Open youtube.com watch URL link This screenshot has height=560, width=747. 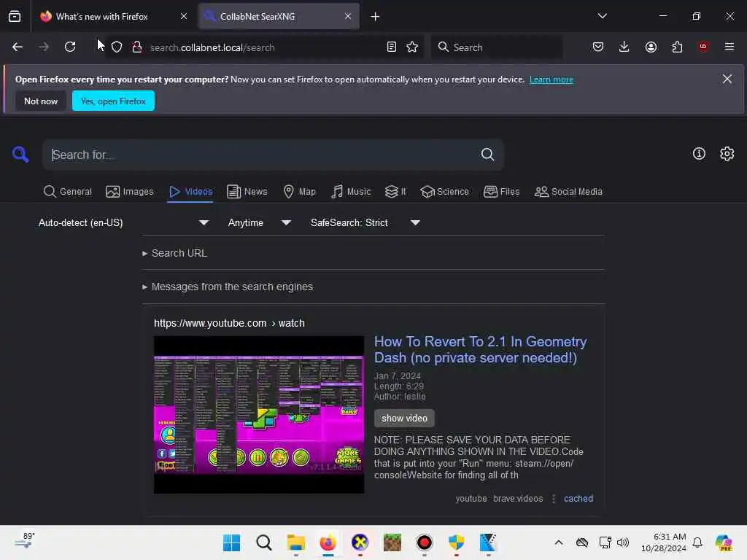(x=229, y=323)
